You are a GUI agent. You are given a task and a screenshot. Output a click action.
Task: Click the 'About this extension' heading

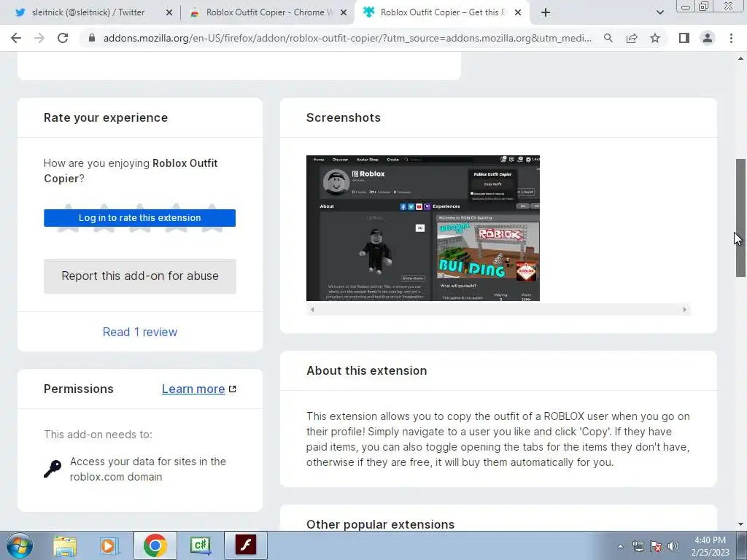(x=366, y=370)
